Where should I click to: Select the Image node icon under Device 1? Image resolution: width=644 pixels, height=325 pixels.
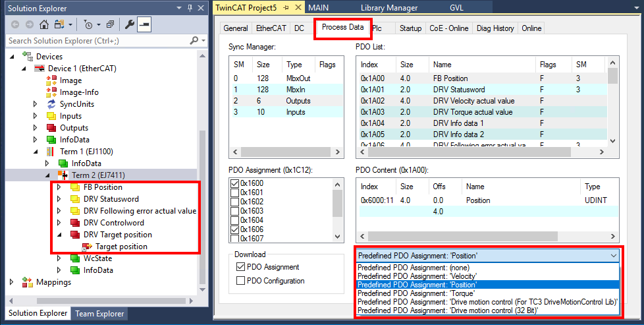[x=51, y=80]
